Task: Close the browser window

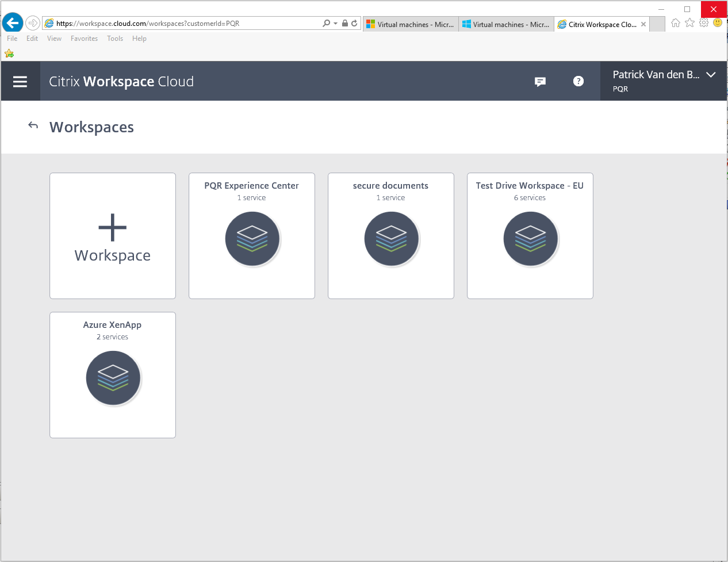Action: (714, 9)
